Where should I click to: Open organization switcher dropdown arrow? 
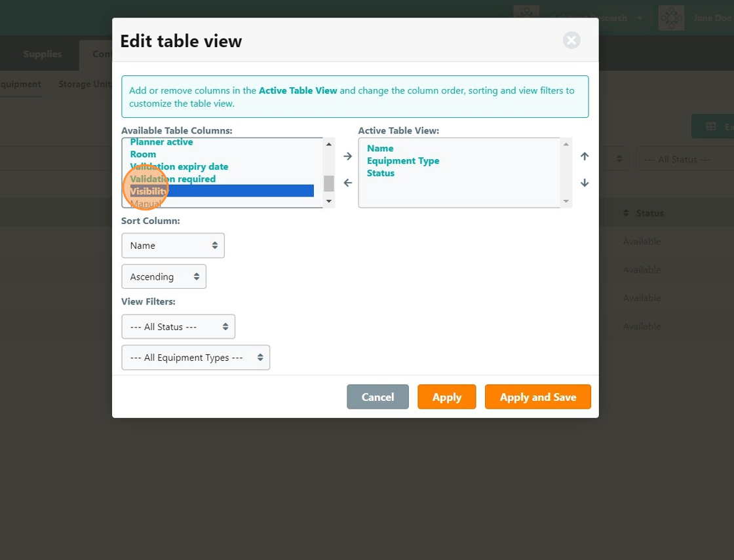tap(640, 18)
